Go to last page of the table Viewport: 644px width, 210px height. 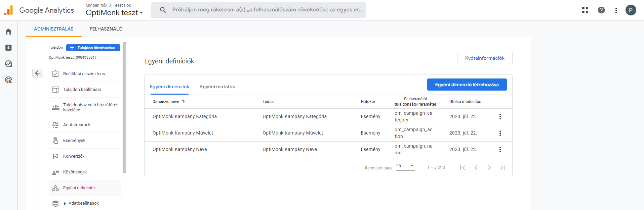(503, 168)
